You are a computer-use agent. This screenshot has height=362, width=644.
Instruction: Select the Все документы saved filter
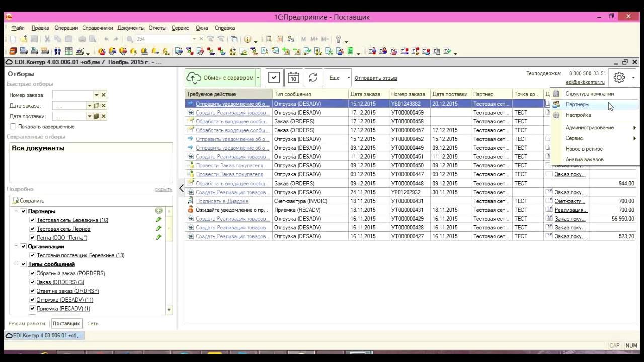point(38,148)
